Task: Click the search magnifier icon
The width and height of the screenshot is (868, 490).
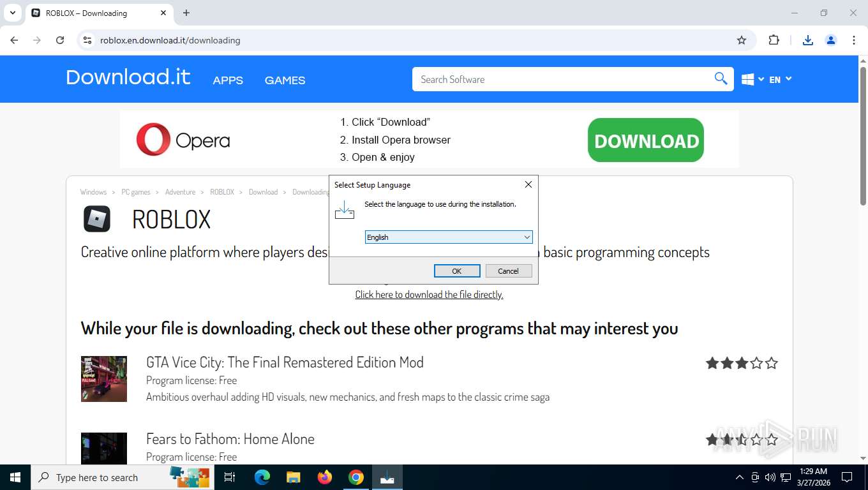Action: (x=721, y=78)
